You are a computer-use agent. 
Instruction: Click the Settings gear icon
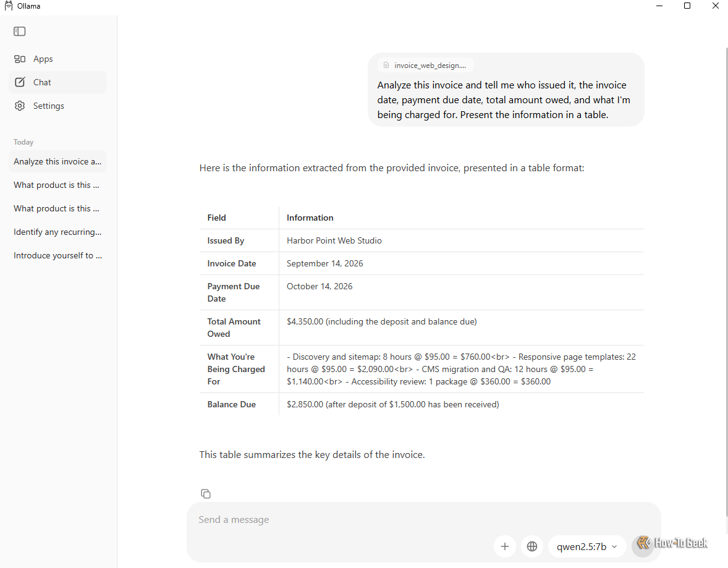20,106
